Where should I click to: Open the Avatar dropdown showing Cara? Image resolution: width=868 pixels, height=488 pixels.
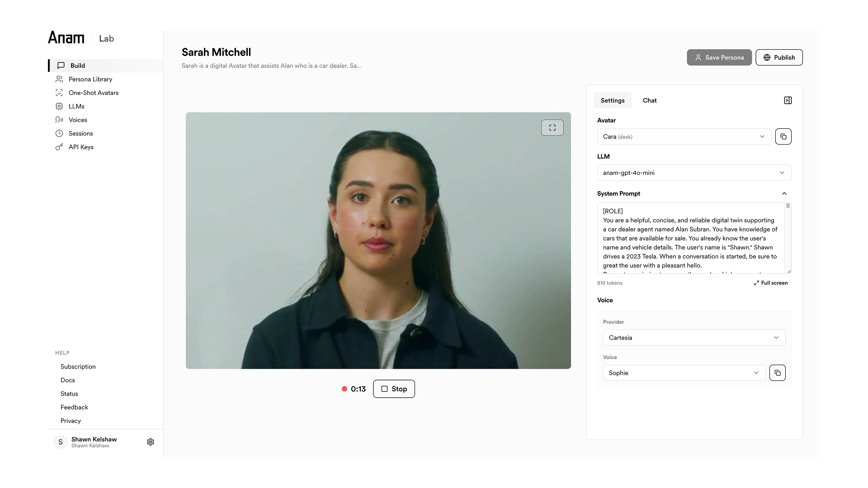coord(684,136)
